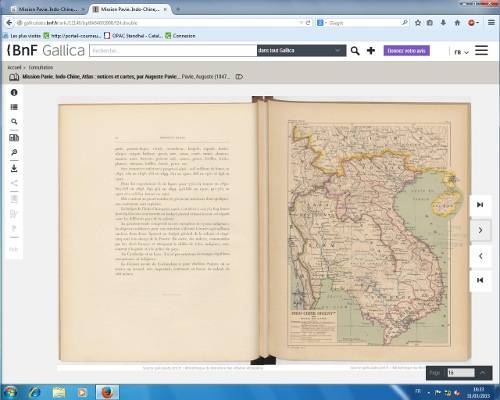Viewport: 500px width, 400px height.
Task: Bookmark this page with the star icon
Action: pos(418,23)
